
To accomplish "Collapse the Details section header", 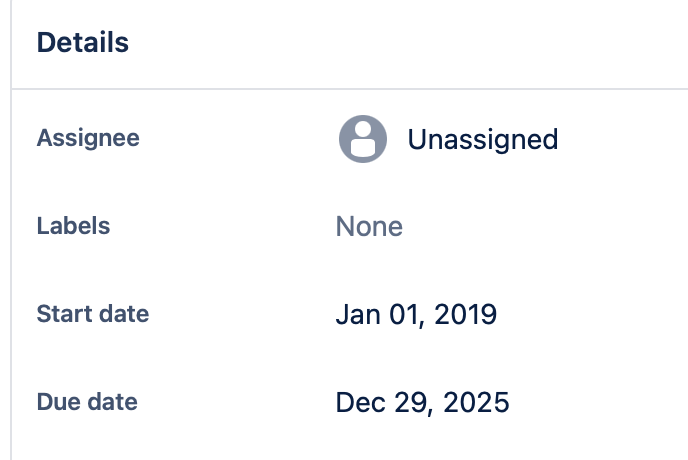I will 350,44.
